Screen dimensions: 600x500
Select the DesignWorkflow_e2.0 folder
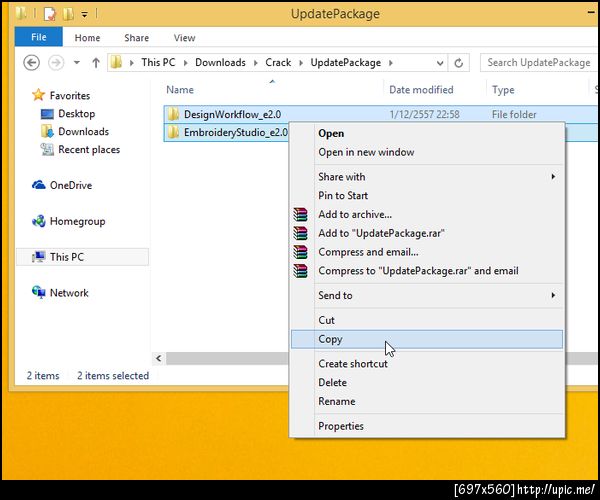pyautogui.click(x=232, y=114)
